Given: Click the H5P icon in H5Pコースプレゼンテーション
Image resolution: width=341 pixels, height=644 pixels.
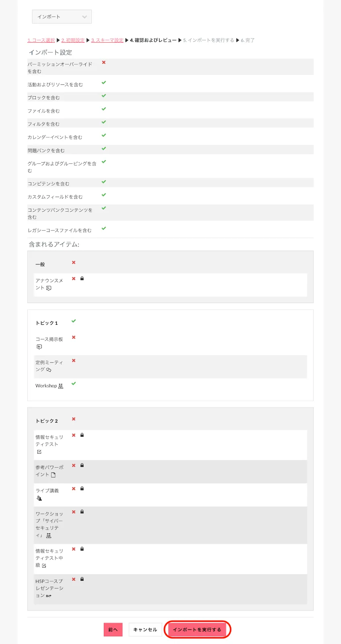Looking at the screenshot, I should pyautogui.click(x=49, y=596).
